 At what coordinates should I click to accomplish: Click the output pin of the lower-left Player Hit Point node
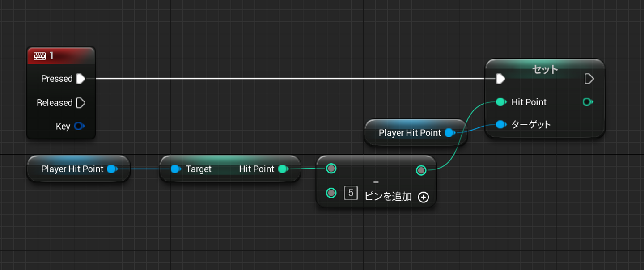tap(112, 169)
